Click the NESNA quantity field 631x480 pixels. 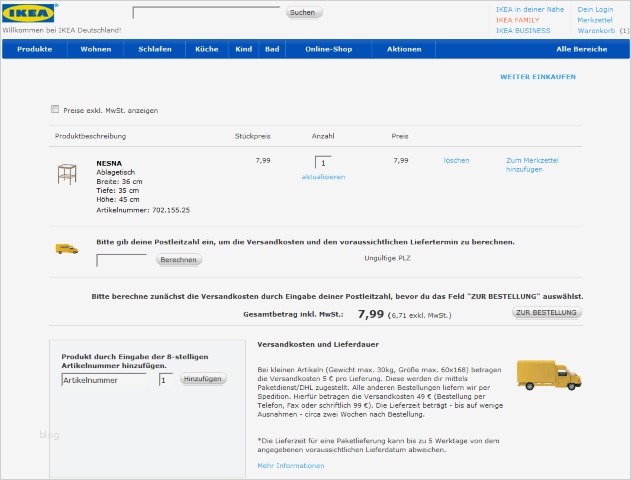(323, 163)
